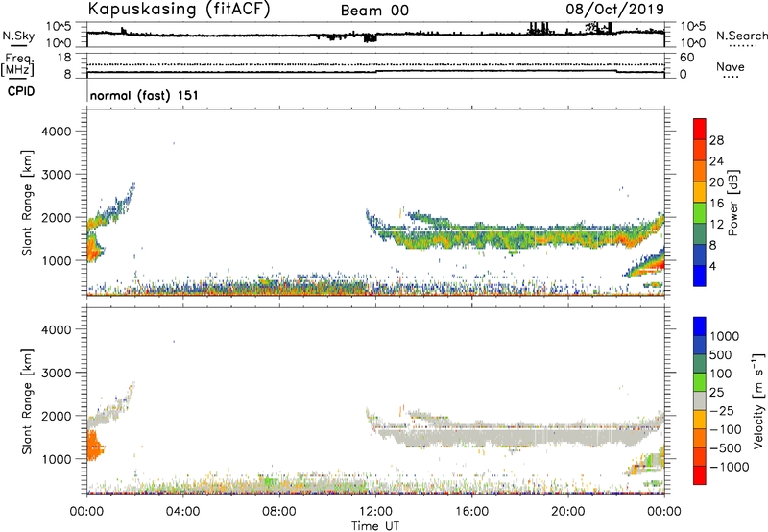Click the 500 label on Velocity colorbar
768x532 pixels.
tap(721, 354)
